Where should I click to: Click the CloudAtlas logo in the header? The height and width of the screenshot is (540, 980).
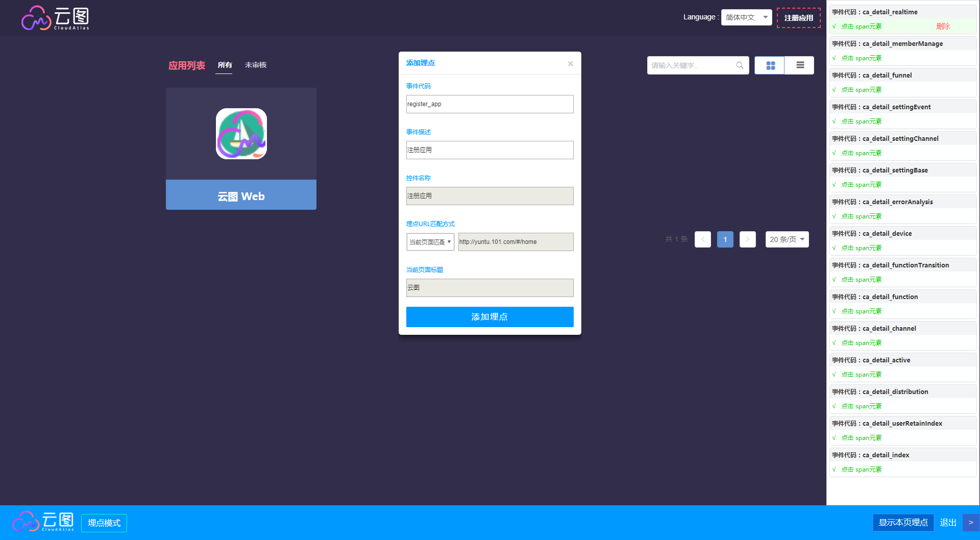tap(55, 18)
